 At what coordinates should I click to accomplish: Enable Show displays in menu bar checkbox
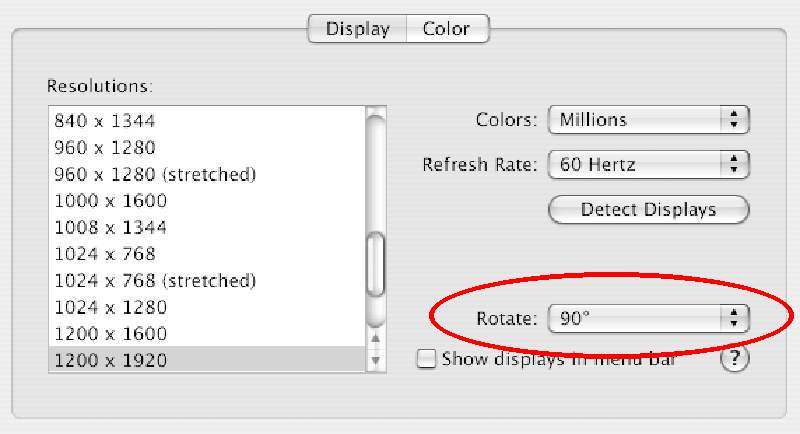427,359
